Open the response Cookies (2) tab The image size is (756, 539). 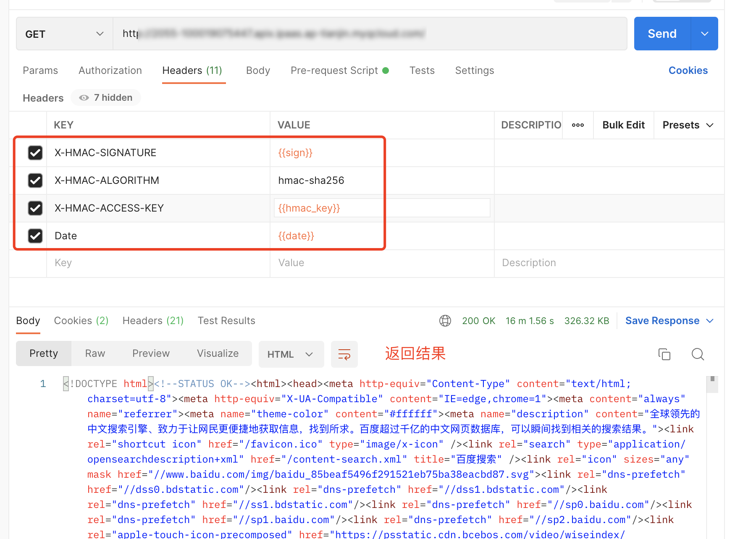pyautogui.click(x=81, y=321)
